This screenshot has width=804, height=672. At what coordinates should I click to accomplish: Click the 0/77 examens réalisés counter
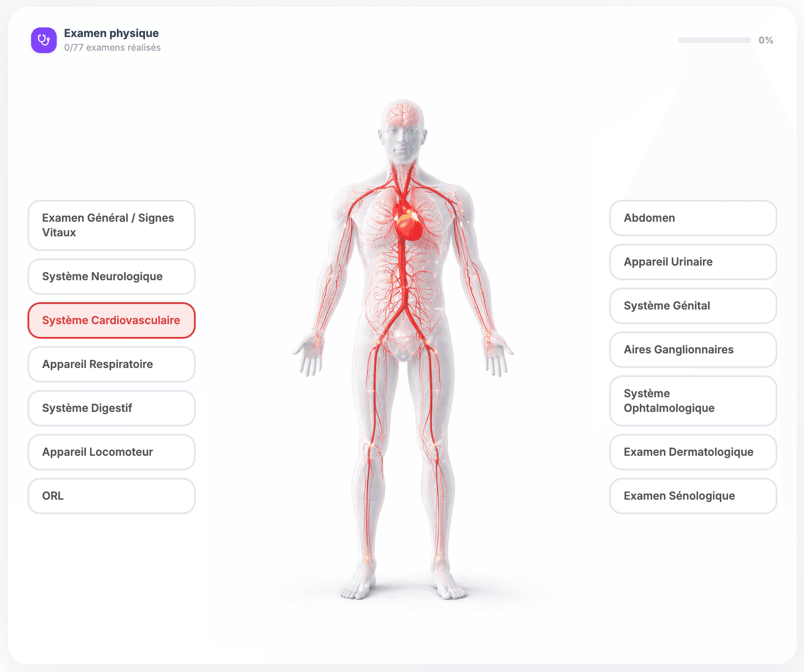112,48
